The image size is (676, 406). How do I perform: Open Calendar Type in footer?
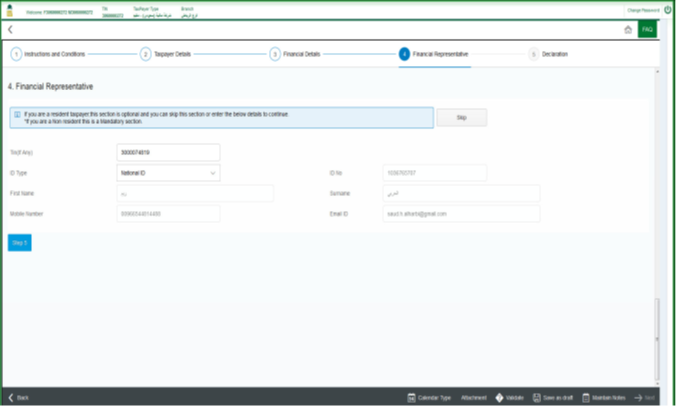(412, 398)
